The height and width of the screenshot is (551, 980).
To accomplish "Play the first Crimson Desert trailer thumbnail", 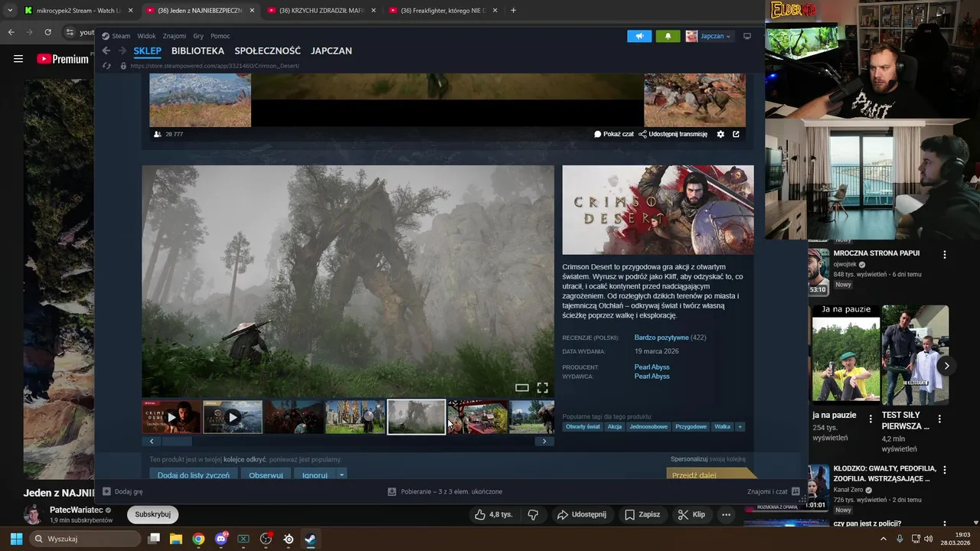I will (x=171, y=417).
